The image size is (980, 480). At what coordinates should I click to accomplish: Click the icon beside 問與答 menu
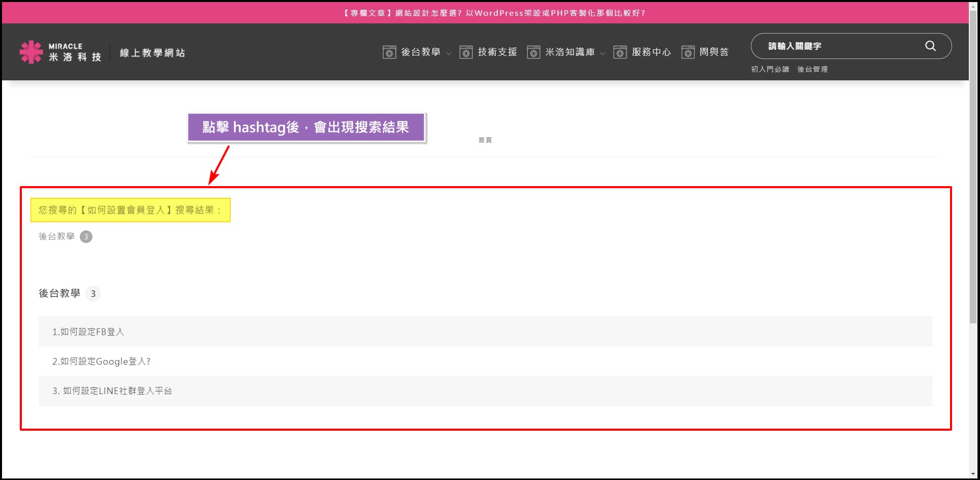tap(688, 52)
